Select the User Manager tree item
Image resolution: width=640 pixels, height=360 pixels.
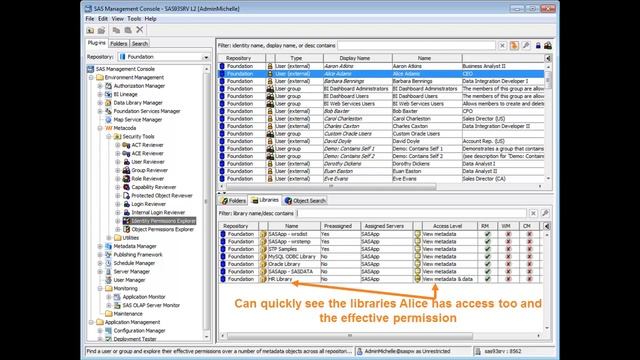pos(129,280)
